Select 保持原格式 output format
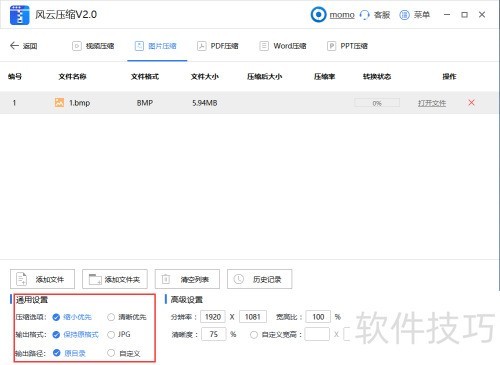 (x=76, y=334)
